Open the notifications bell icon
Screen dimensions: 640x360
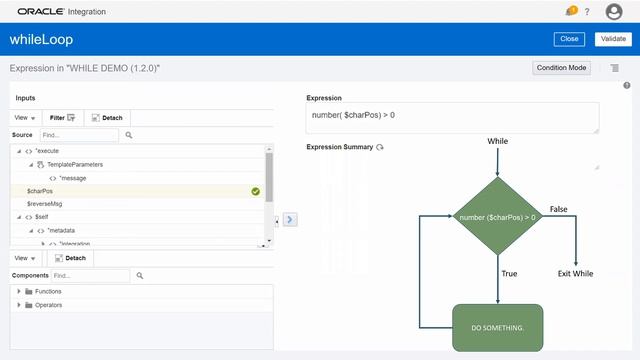pos(571,11)
